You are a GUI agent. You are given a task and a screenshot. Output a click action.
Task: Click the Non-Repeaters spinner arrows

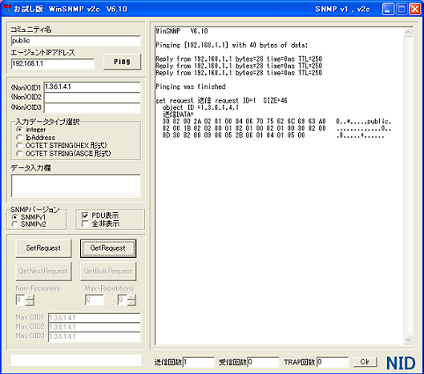pyautogui.click(x=30, y=300)
